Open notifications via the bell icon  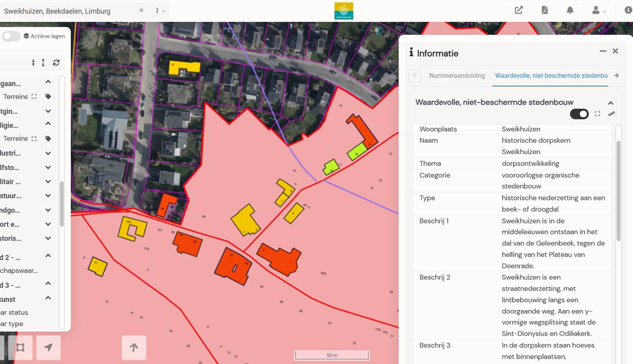[570, 10]
